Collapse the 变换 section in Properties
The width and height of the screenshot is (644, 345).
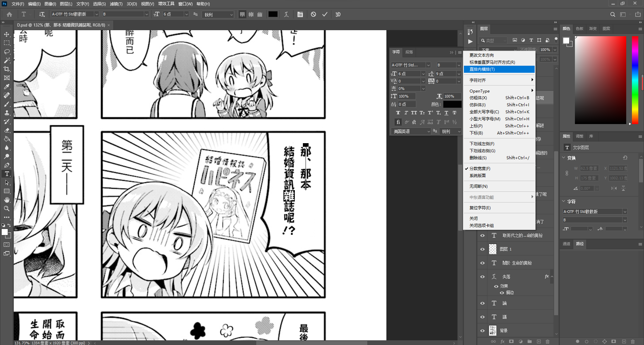[563, 158]
